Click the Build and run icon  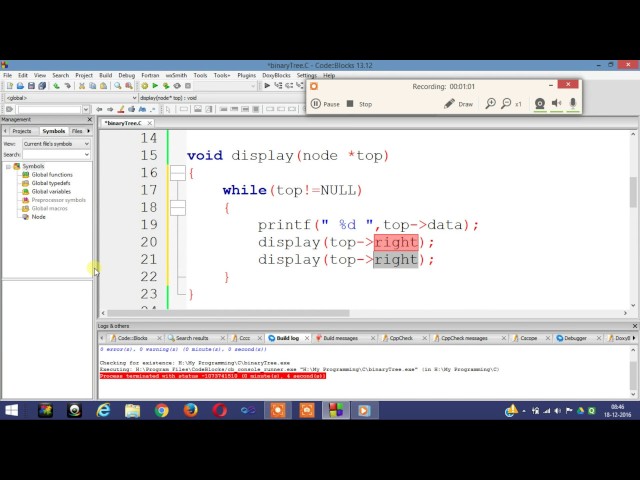tap(166, 86)
